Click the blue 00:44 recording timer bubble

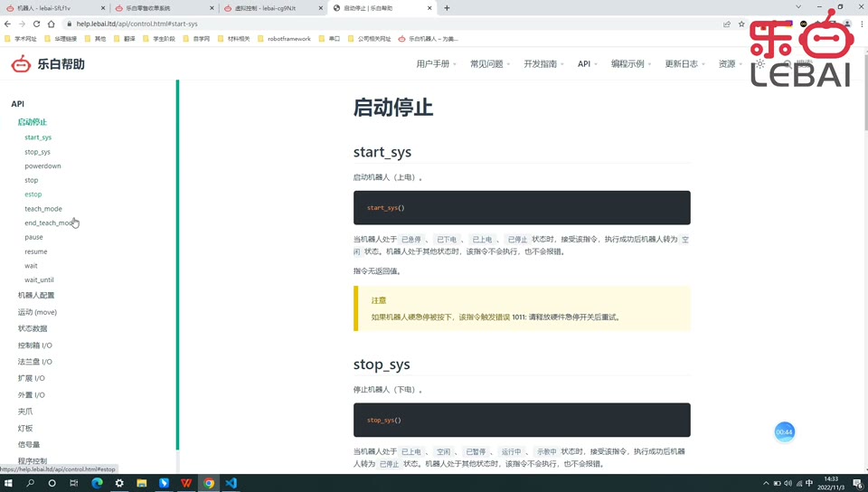pos(784,431)
